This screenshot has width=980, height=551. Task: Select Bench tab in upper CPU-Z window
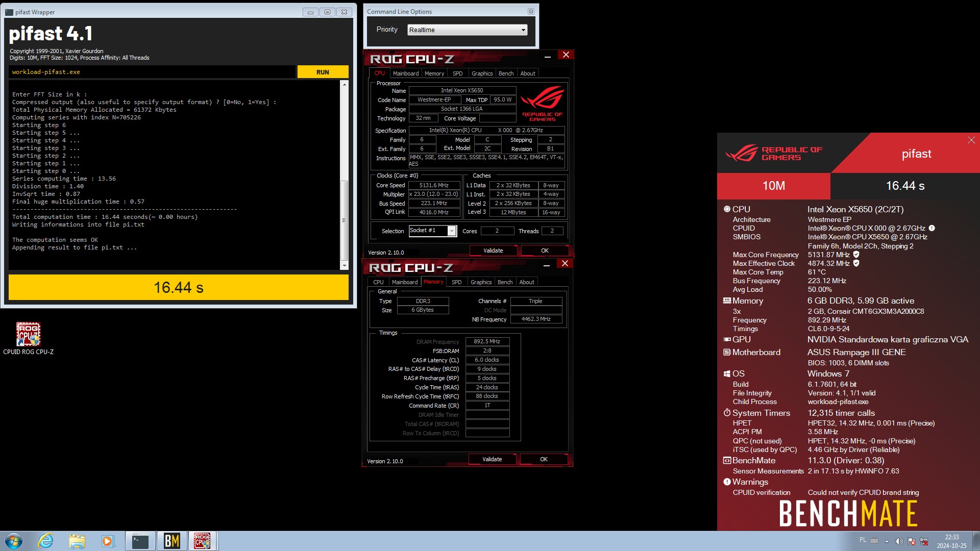coord(506,73)
